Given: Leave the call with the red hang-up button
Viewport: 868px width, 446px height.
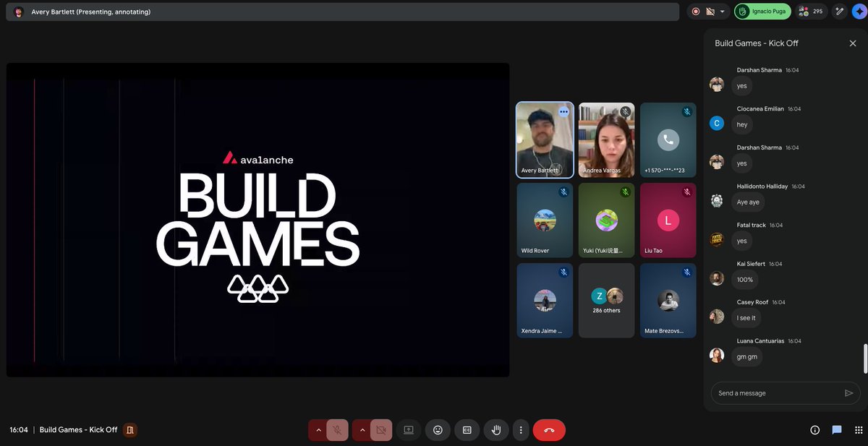Looking at the screenshot, I should coord(549,430).
